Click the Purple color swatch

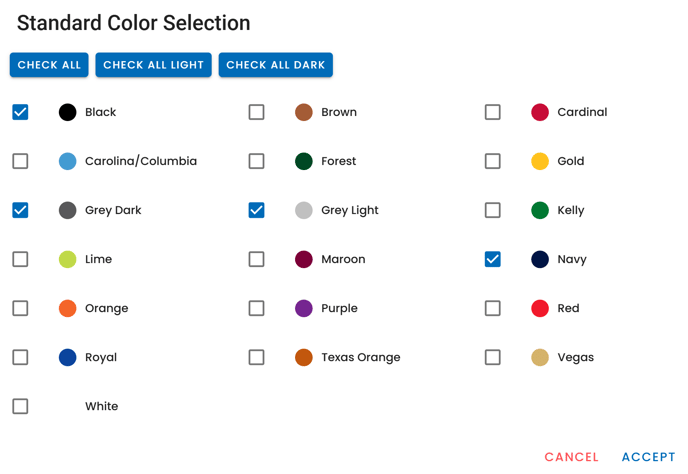point(304,308)
